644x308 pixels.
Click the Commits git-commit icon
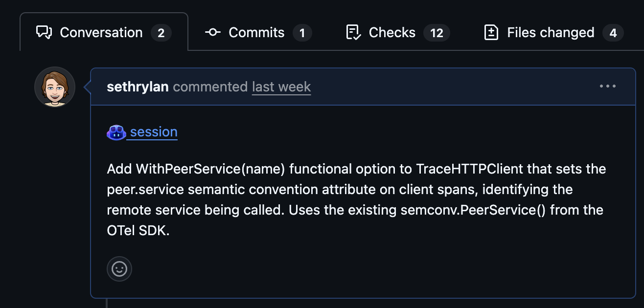click(212, 33)
